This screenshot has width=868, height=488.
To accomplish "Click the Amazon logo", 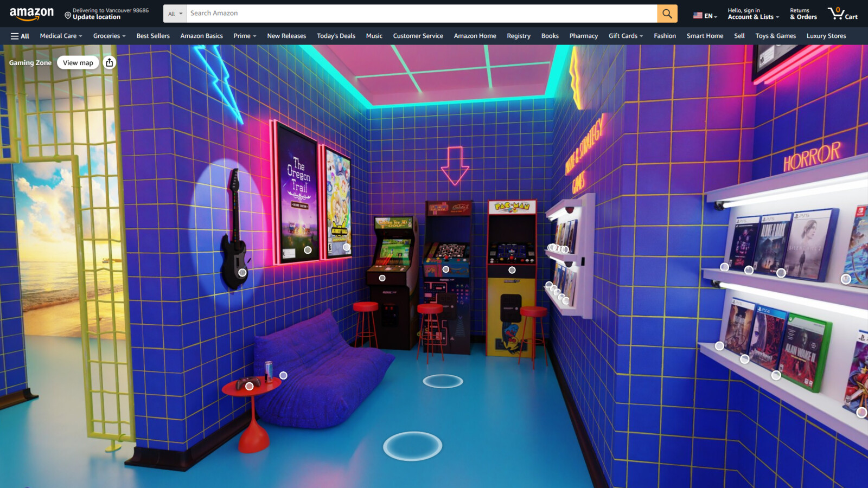I will coord(31,14).
